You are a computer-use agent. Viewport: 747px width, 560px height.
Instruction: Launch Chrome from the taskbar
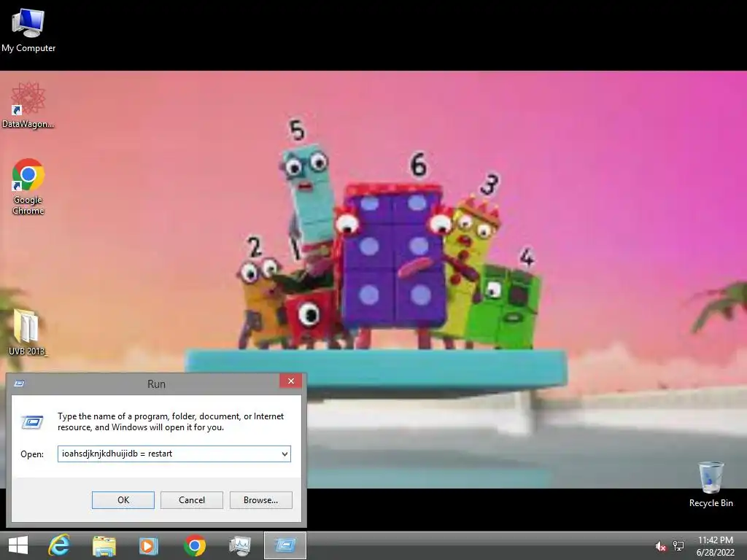(x=194, y=545)
